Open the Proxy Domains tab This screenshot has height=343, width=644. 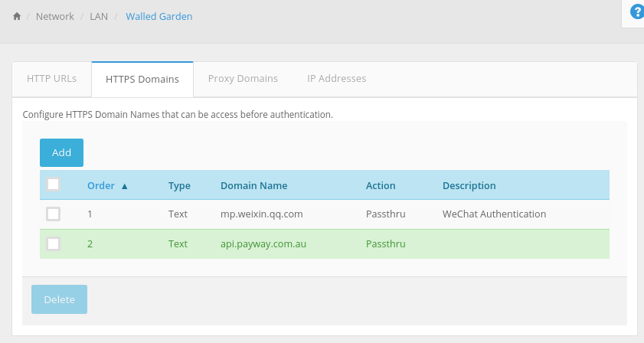click(243, 79)
